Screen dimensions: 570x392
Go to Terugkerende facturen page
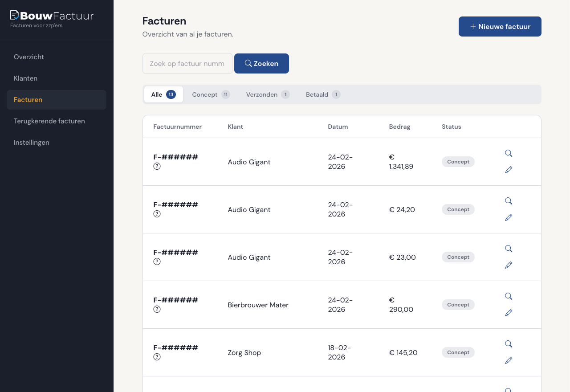click(49, 121)
